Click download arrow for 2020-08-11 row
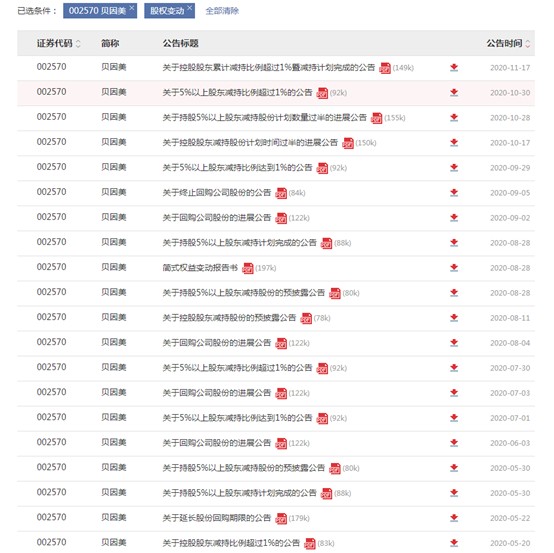554x553 pixels. click(x=454, y=318)
